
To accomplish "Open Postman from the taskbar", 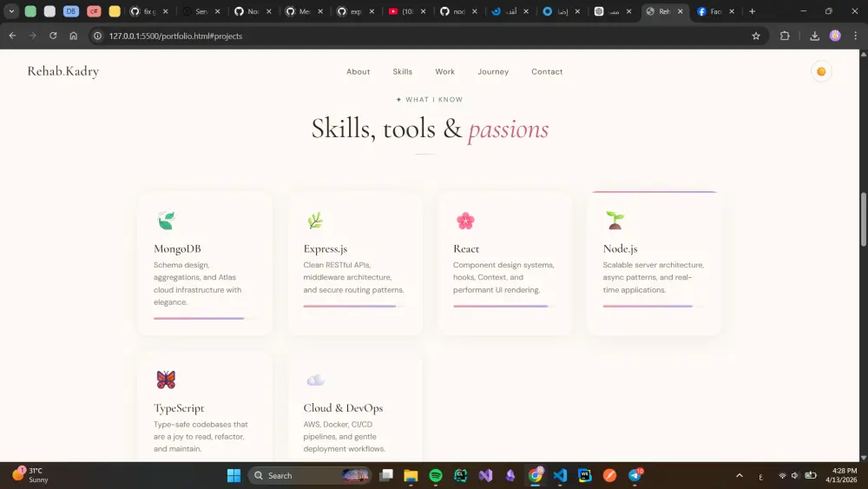I will tap(609, 476).
